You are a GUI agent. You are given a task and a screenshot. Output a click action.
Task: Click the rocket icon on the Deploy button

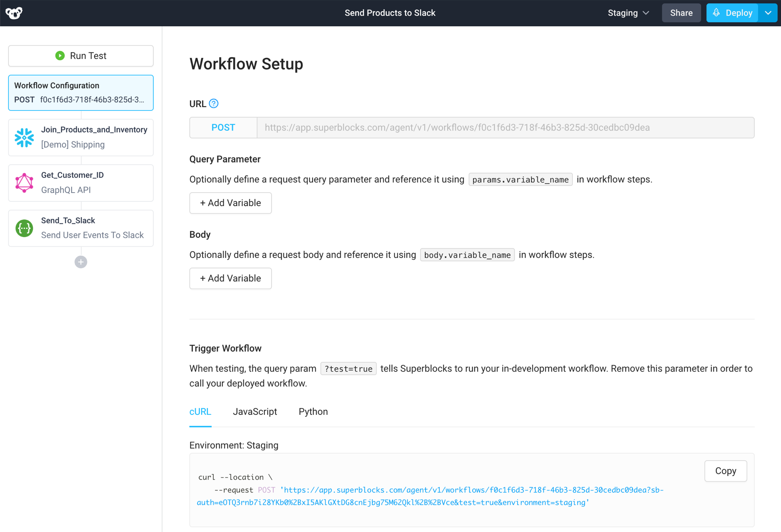click(x=717, y=13)
